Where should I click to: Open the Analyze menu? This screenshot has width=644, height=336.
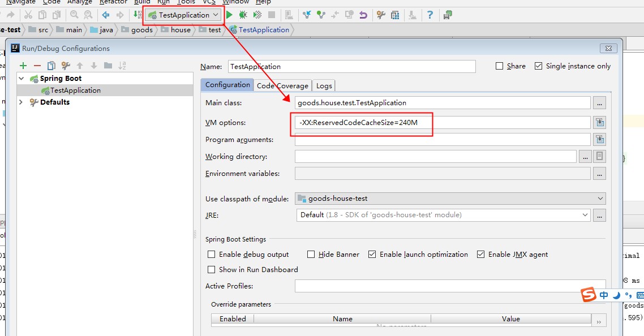80,2
